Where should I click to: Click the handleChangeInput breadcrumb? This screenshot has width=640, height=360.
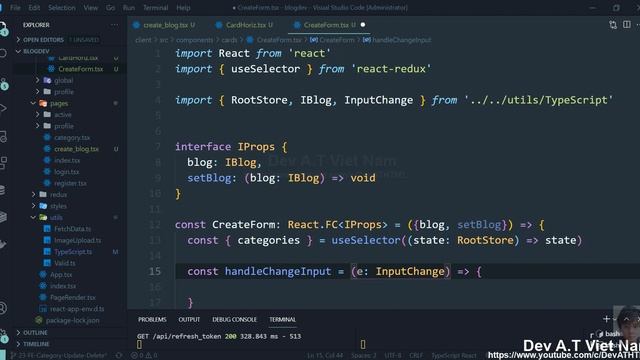[x=401, y=40]
